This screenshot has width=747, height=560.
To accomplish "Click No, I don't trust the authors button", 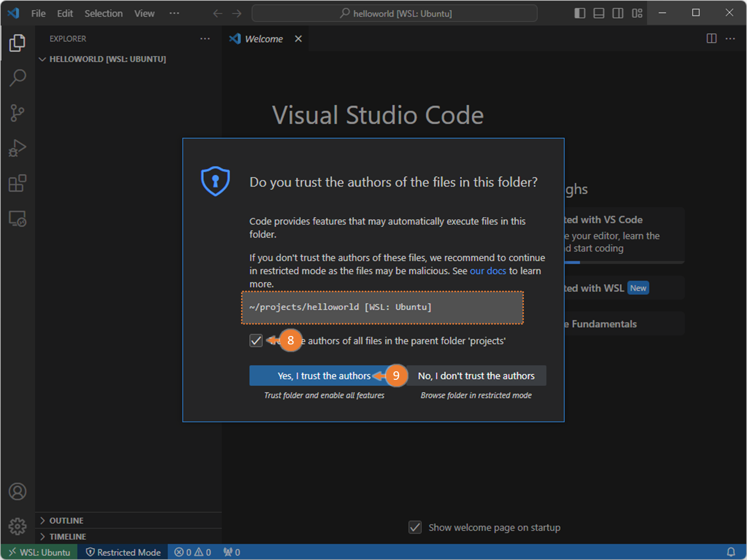I will [477, 376].
